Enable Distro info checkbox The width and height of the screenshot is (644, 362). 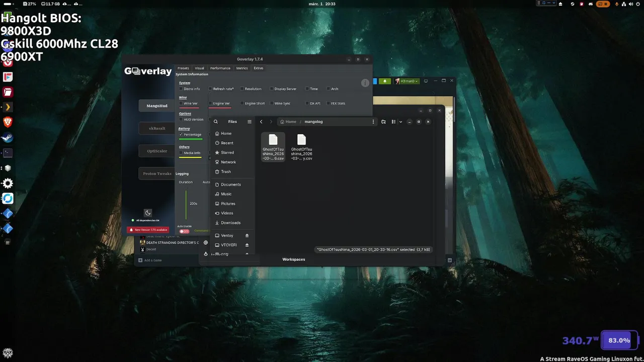(x=181, y=89)
